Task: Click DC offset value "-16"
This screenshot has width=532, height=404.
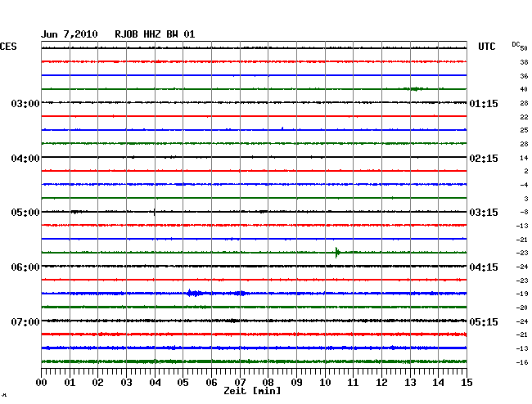Action: (x=522, y=362)
